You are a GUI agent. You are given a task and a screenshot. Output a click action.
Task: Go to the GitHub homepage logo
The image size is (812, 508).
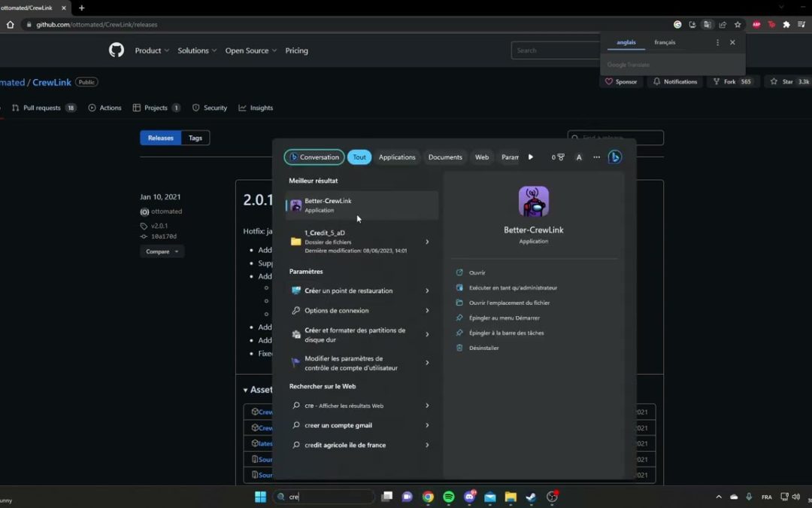click(x=117, y=50)
